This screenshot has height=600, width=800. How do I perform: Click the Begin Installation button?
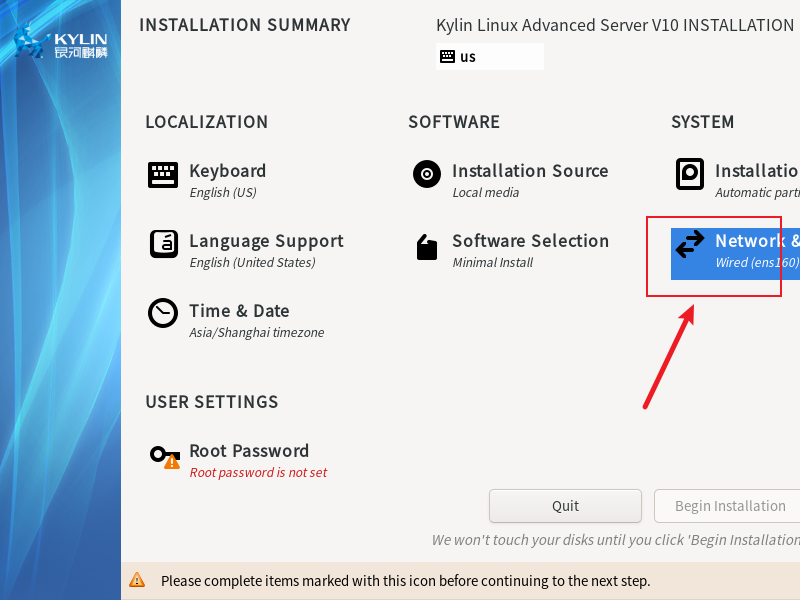click(729, 506)
